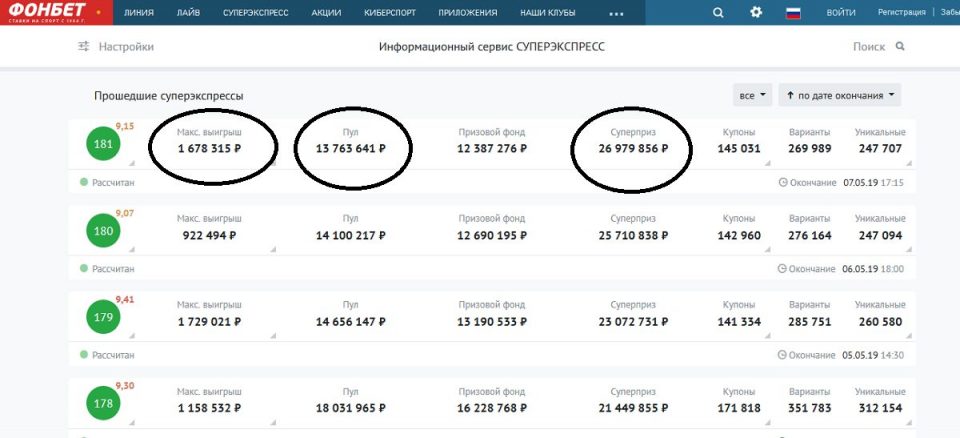Image resolution: width=960 pixels, height=438 pixels.
Task: Click the Настройки sliders icon
Action: [x=84, y=47]
